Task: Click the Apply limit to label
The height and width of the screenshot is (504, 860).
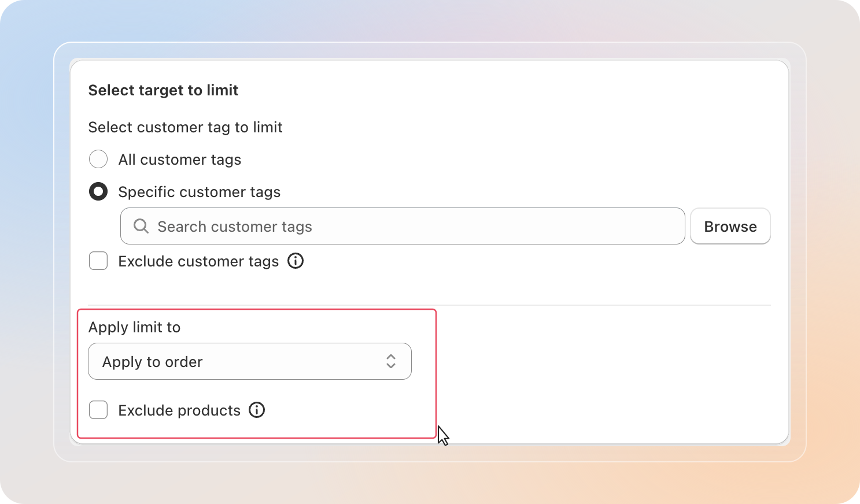Action: pos(134,328)
